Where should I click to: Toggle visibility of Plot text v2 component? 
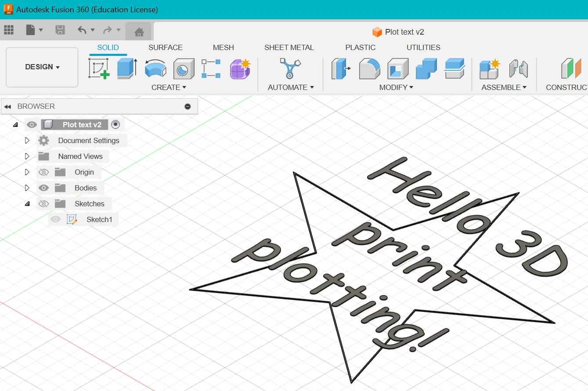pyautogui.click(x=31, y=125)
